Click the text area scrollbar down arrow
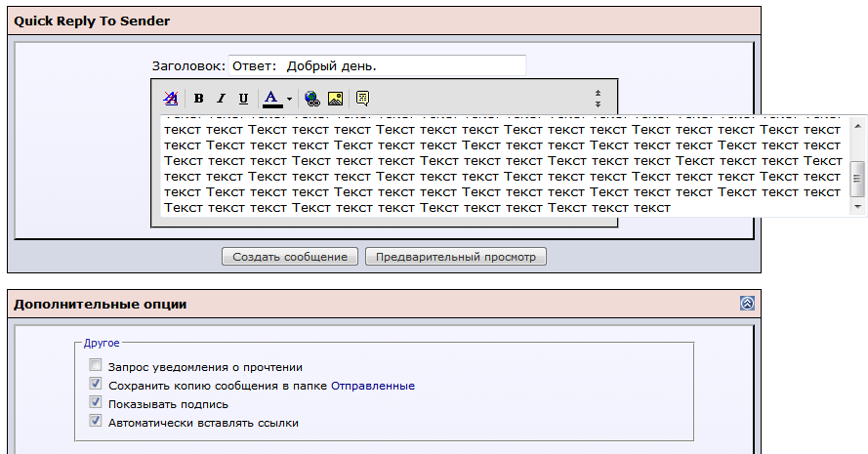 point(857,207)
